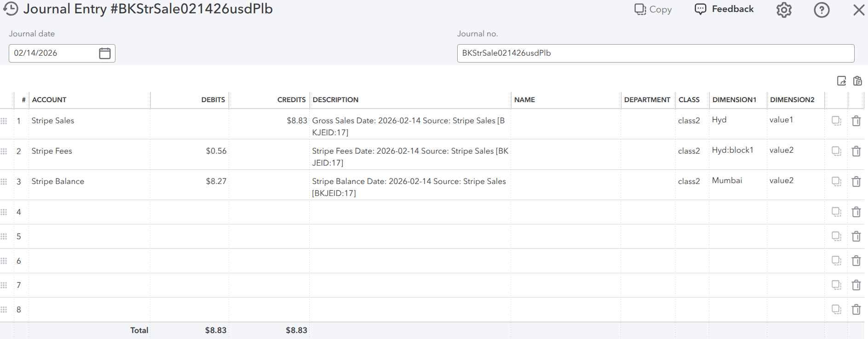Viewport: 868px width, 339px height.
Task: Copy the Stripe Balance line using duplicate icon
Action: pos(836,182)
